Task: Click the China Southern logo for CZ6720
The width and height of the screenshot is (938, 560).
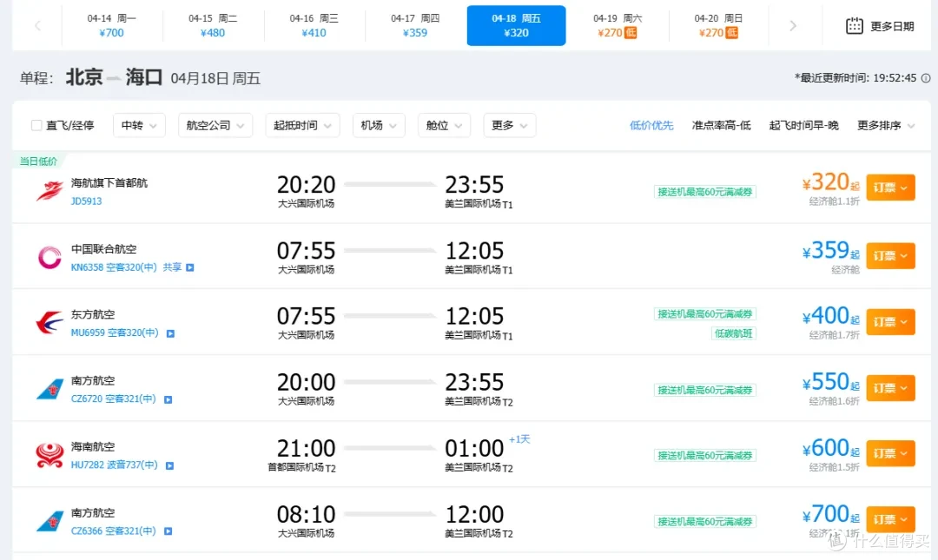Action: coord(49,389)
